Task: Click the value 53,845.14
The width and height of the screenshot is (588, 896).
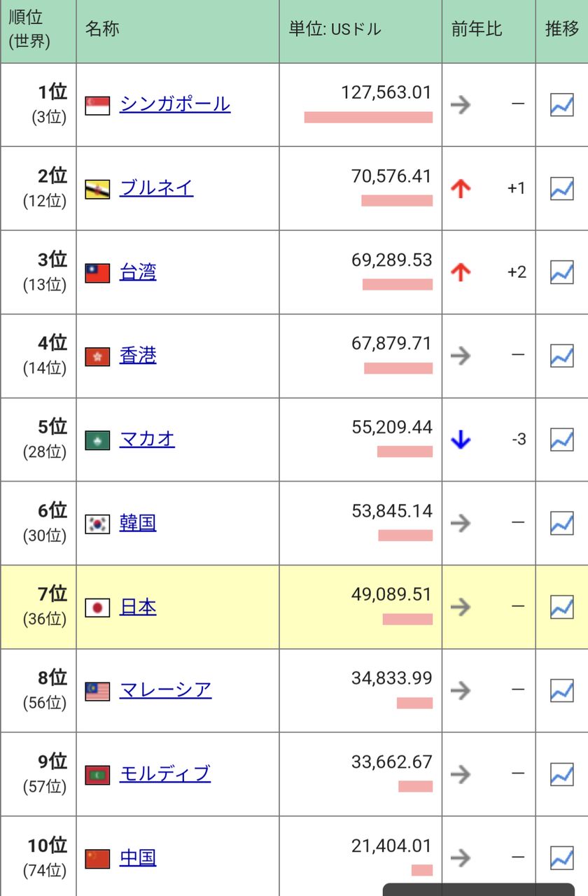Action: (x=392, y=510)
